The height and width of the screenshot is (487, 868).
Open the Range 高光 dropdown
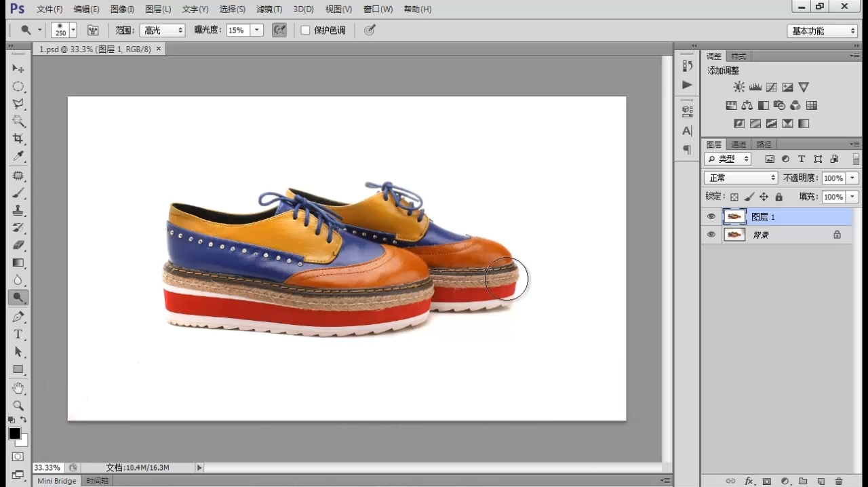(x=163, y=31)
